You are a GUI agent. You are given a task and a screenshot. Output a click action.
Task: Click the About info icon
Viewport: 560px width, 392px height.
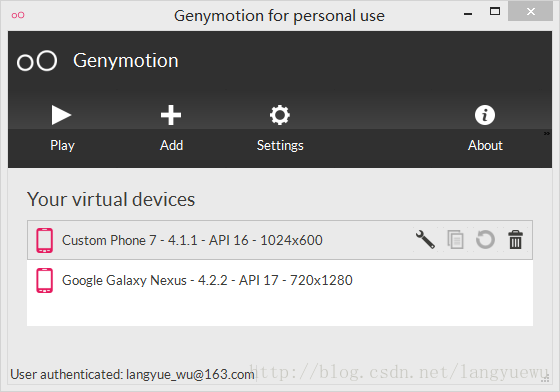click(x=485, y=115)
